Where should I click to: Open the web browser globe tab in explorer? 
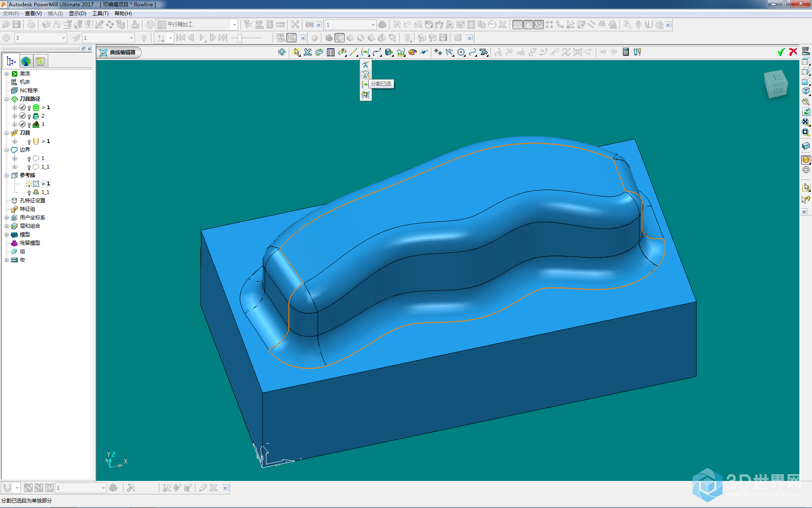pyautogui.click(x=26, y=61)
